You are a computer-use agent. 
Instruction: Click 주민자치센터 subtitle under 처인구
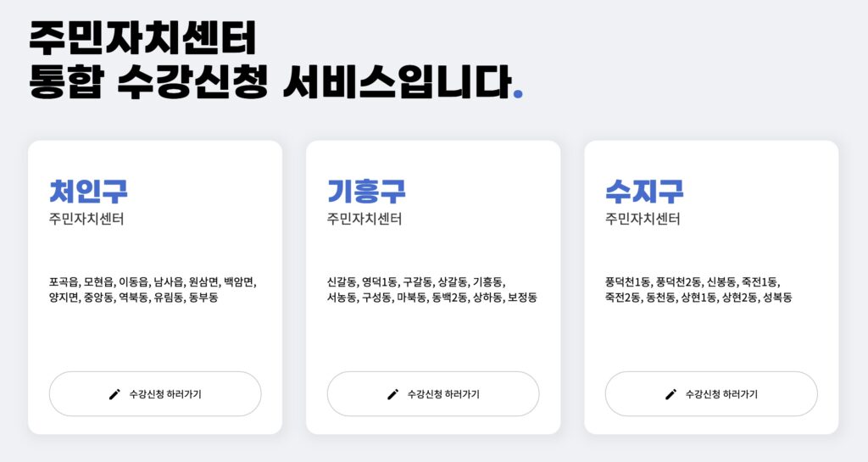(86, 219)
